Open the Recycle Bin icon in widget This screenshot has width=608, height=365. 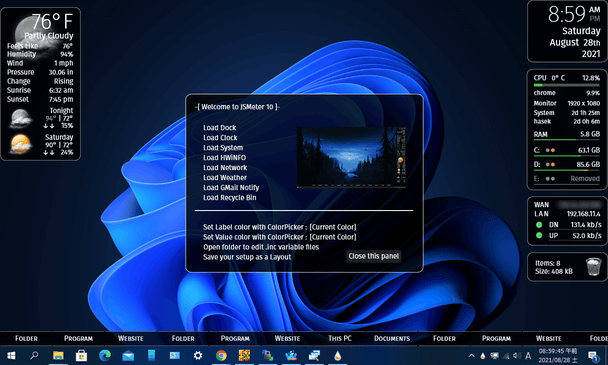click(593, 266)
